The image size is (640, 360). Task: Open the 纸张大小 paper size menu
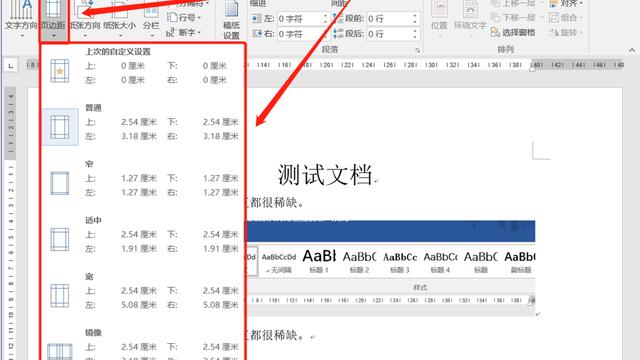[120, 20]
